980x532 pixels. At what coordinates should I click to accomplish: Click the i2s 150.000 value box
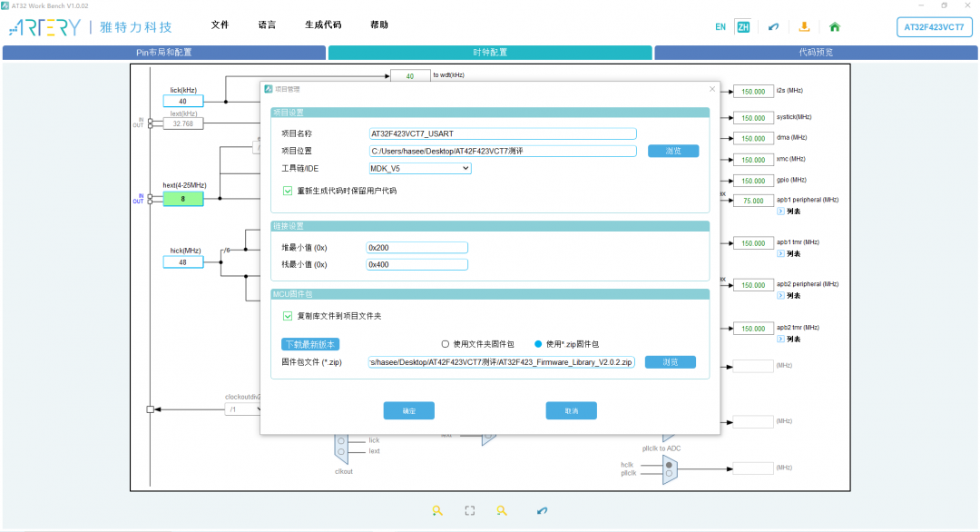(753, 92)
